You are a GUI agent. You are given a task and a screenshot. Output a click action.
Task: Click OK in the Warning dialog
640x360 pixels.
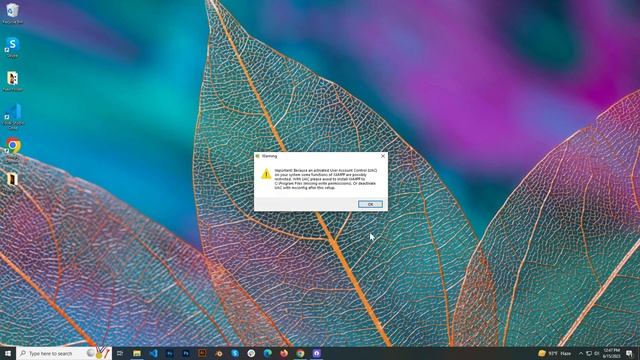click(x=370, y=204)
